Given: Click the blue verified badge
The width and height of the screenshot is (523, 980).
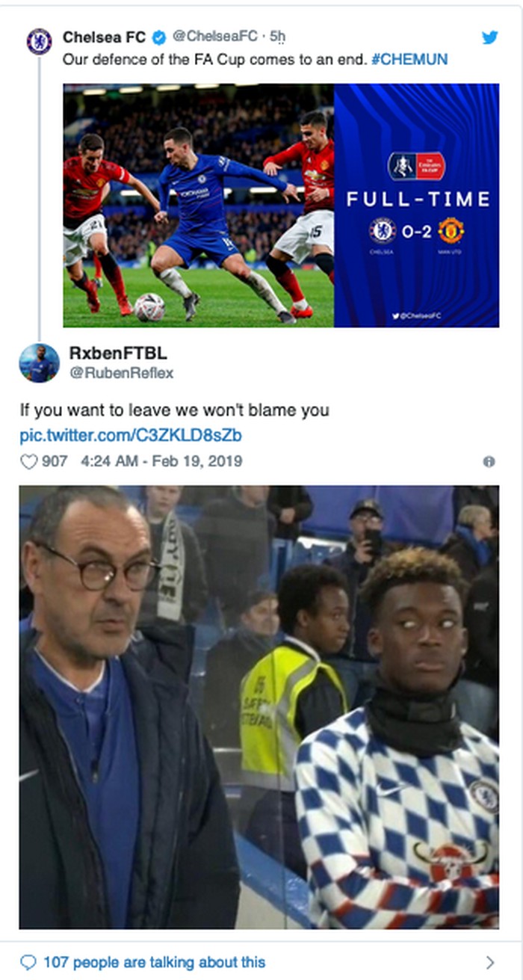Looking at the screenshot, I should (x=159, y=37).
